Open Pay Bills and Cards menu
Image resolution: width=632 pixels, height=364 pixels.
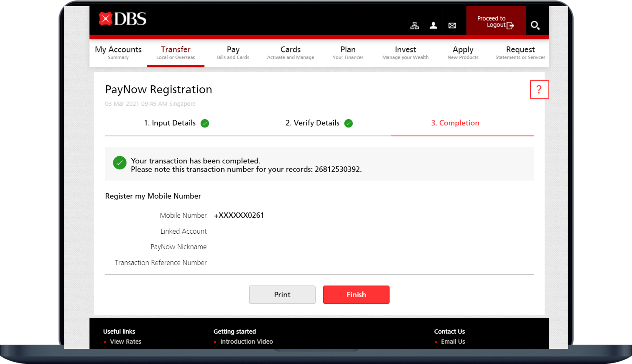[233, 53]
